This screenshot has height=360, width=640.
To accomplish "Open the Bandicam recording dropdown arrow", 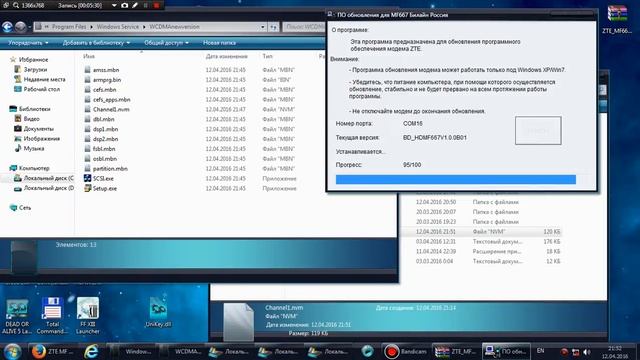I will click(114, 5).
